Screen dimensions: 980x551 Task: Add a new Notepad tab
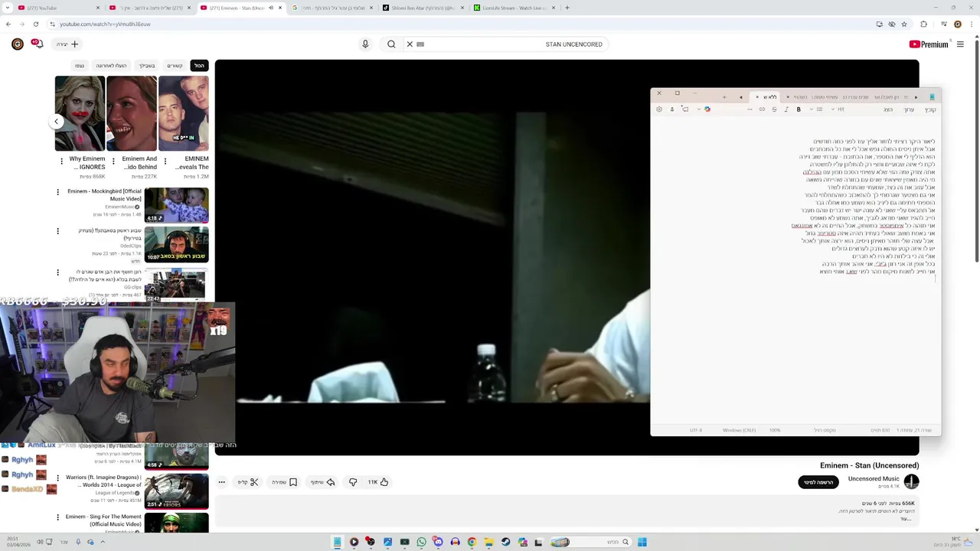coord(724,97)
